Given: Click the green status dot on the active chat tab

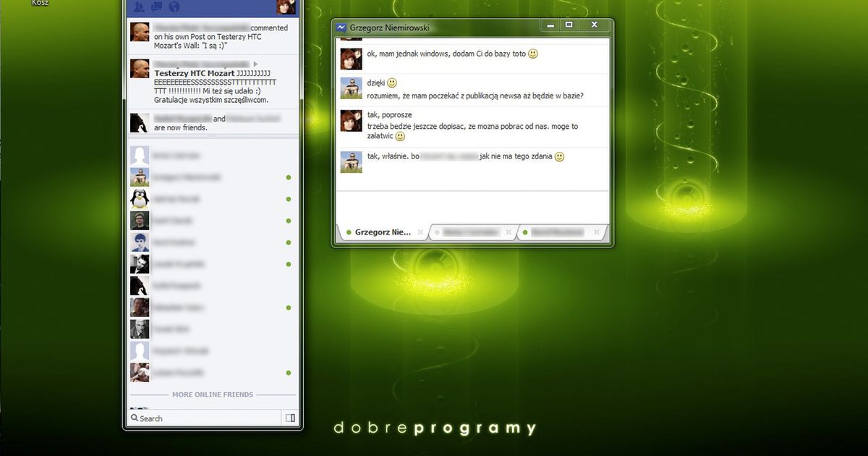Looking at the screenshot, I should tap(348, 232).
